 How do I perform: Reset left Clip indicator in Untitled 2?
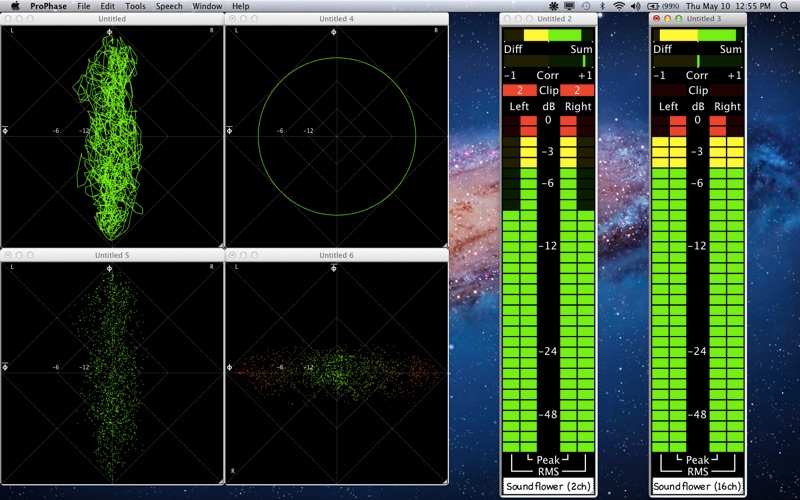click(x=520, y=90)
